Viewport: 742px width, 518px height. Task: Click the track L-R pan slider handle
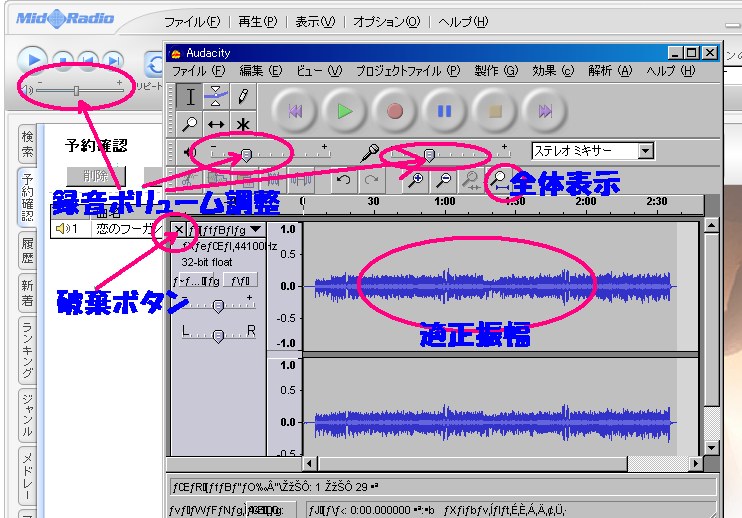218,336
